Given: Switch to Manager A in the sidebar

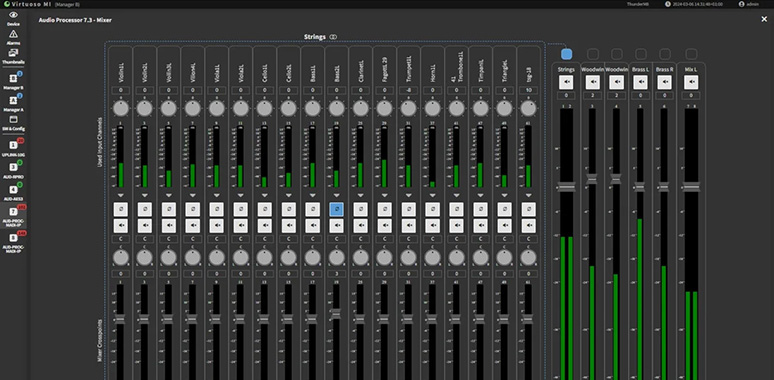Looking at the screenshot, I should click(x=13, y=104).
